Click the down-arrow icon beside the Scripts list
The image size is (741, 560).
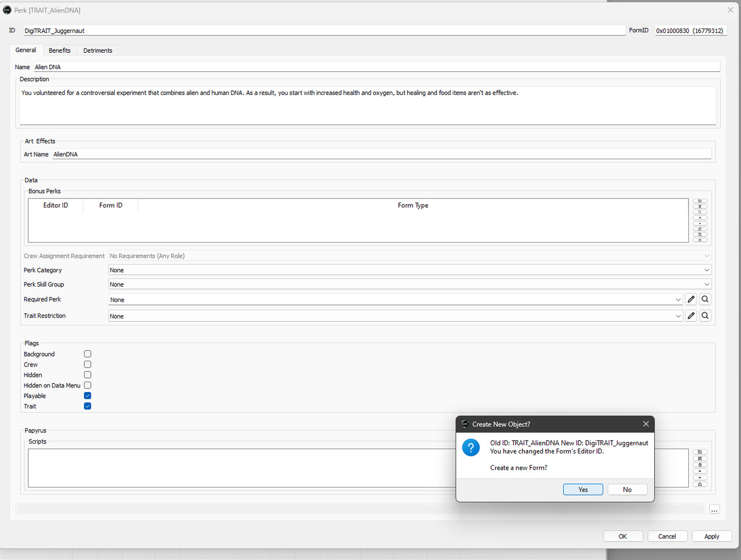click(700, 478)
